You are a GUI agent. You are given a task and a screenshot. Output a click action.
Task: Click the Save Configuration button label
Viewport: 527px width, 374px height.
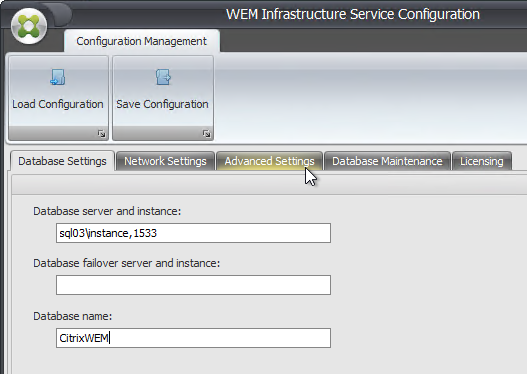[162, 104]
